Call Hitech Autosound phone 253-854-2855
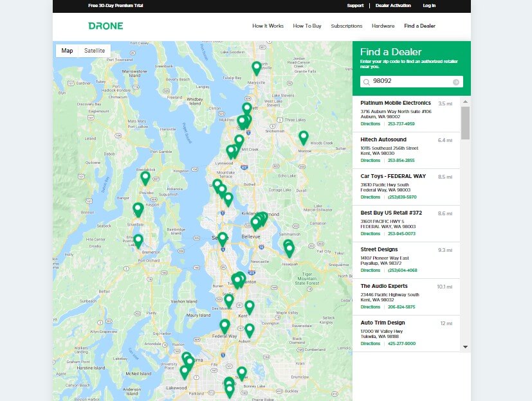The height and width of the screenshot is (401, 532). (401, 160)
